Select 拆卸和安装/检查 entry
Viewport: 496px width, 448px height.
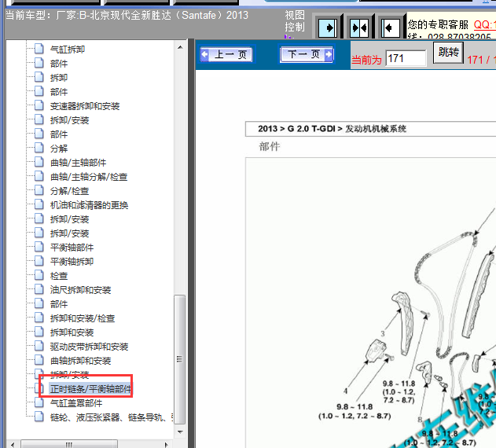[x=83, y=318]
